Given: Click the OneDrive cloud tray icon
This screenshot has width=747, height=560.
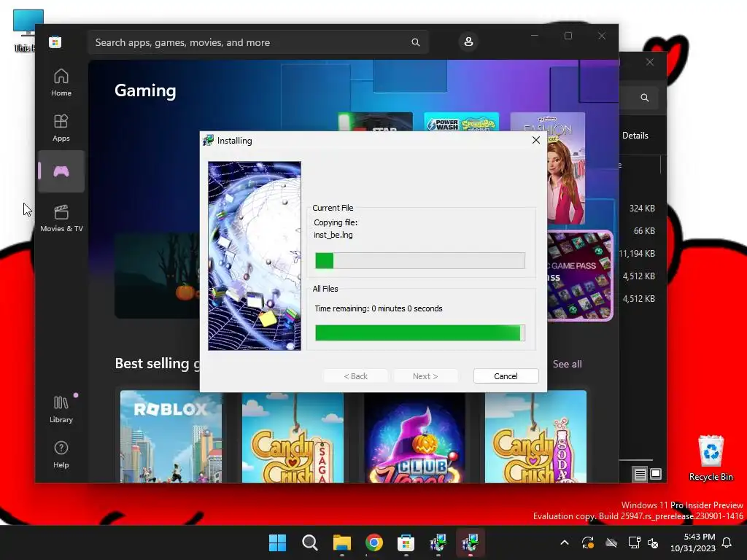Looking at the screenshot, I should pyautogui.click(x=611, y=542).
